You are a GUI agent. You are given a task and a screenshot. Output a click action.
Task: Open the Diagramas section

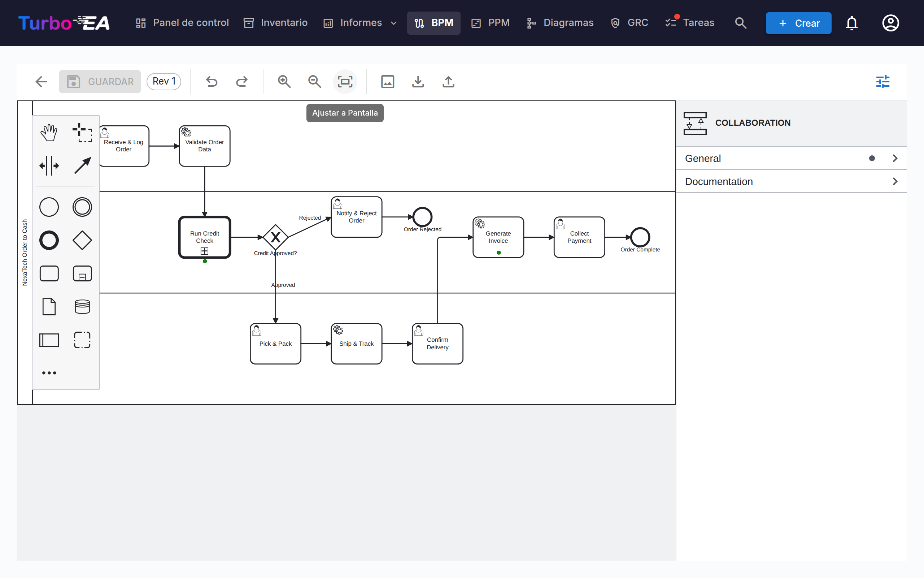tap(560, 23)
